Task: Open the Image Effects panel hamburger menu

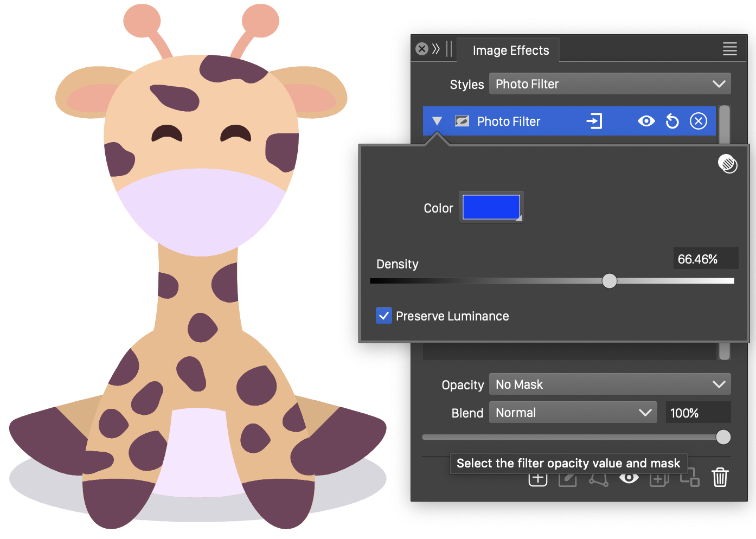Action: tap(729, 49)
